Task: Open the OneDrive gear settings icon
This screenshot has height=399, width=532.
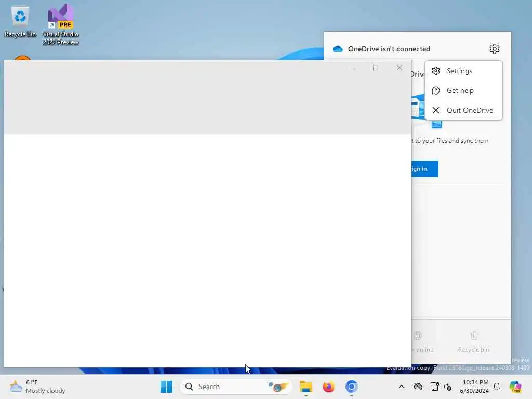Action: coord(495,49)
